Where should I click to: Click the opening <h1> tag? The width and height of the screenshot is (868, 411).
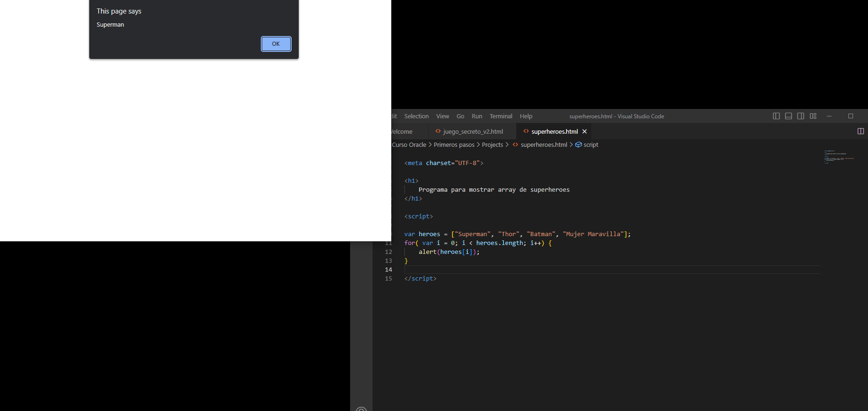[411, 181]
